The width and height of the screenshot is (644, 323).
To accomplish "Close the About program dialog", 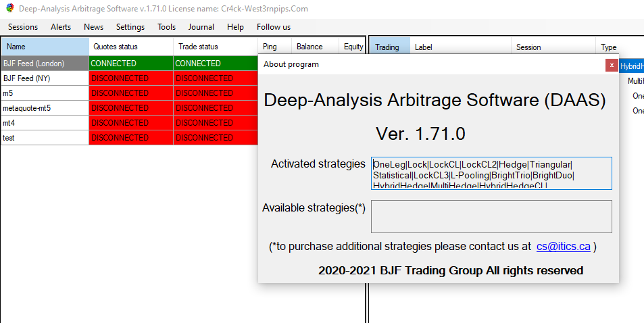I will (x=612, y=65).
